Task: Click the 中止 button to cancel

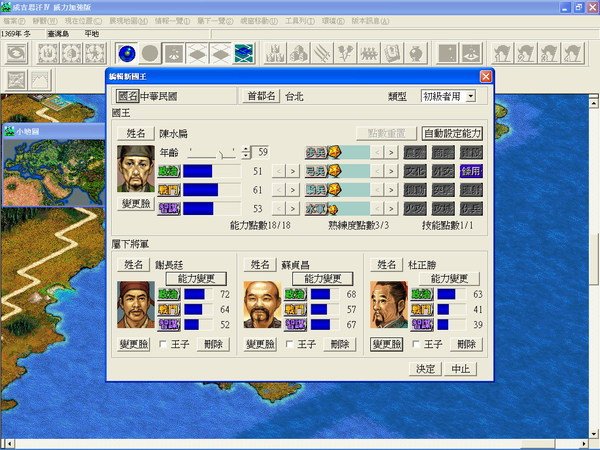Action: [460, 369]
